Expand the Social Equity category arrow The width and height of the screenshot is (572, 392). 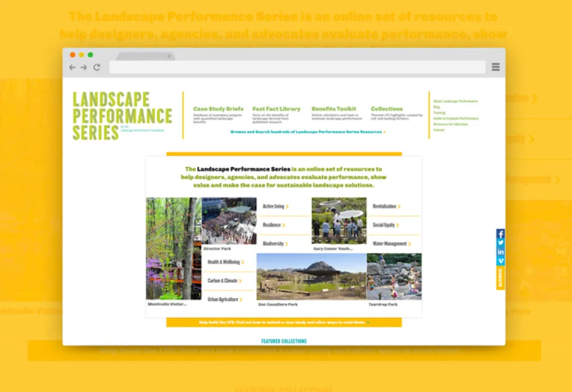tap(398, 225)
